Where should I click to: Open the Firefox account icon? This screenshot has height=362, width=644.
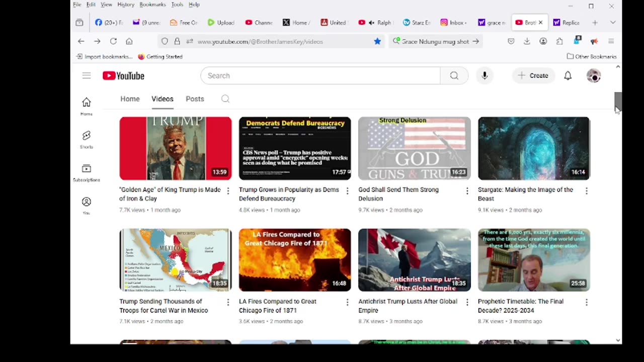[543, 41]
